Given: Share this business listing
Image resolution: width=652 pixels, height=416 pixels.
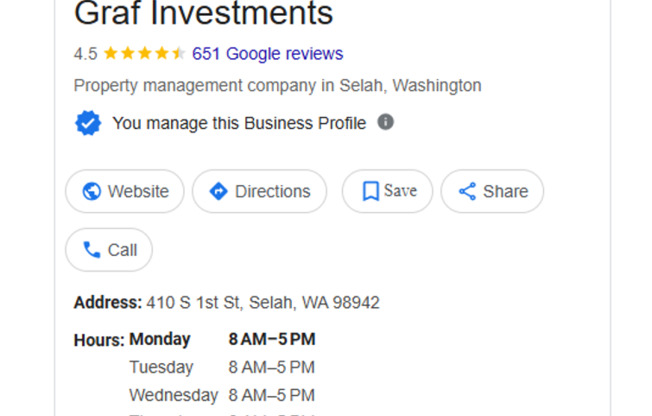Looking at the screenshot, I should pyautogui.click(x=492, y=191).
